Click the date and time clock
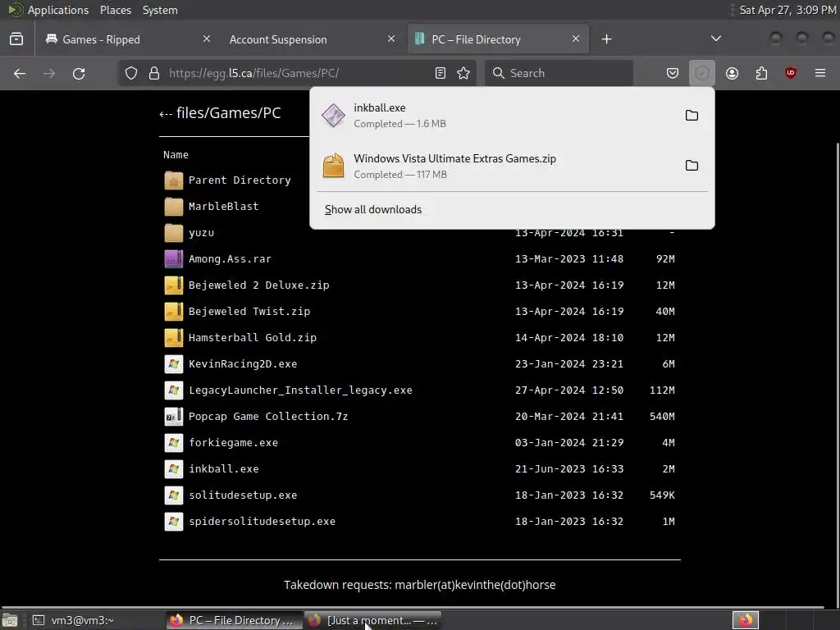Screen dimensions: 840x630 (x=787, y=10)
